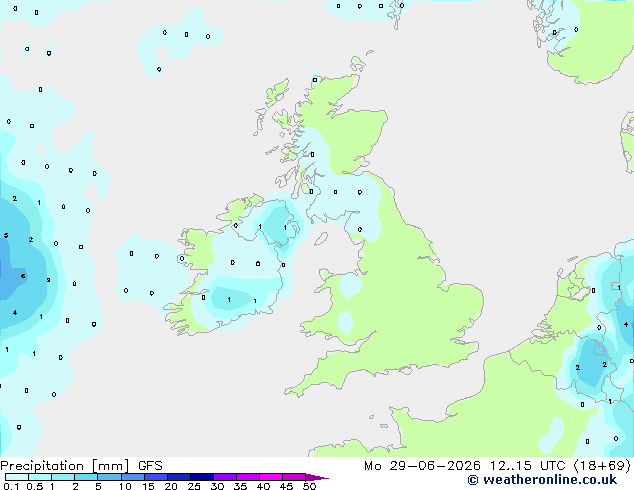
Task: Click the legend swatch between 0.1 and 0.5
Action: [17, 477]
